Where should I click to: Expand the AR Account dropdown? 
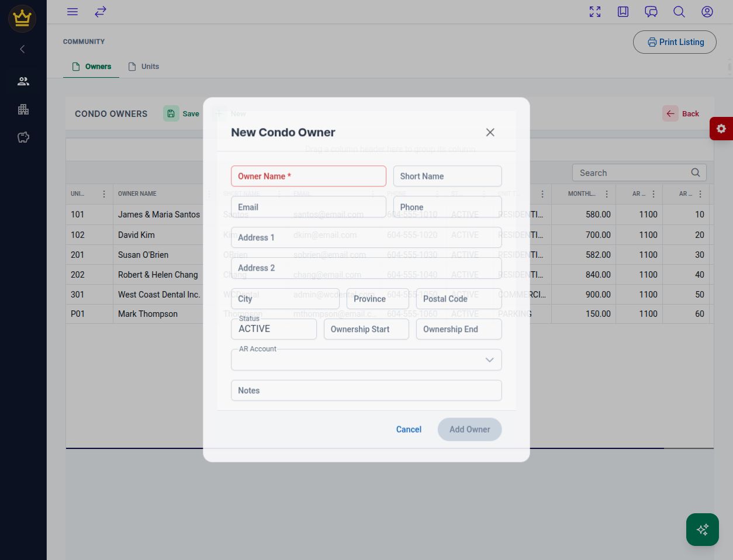click(489, 360)
